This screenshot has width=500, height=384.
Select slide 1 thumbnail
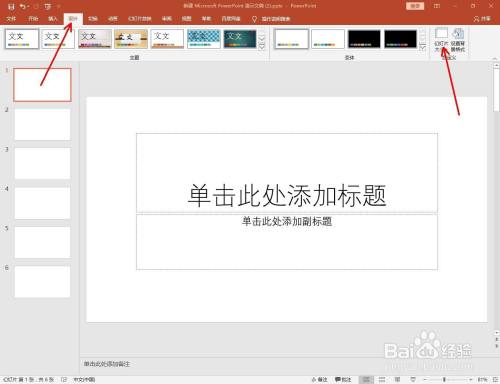[42, 85]
